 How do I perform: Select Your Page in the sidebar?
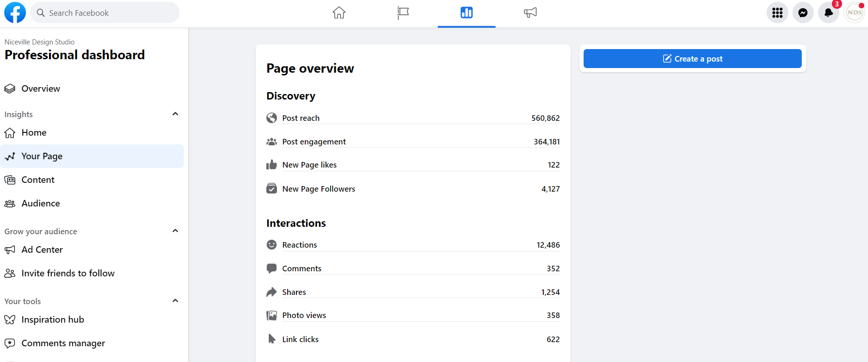(x=92, y=156)
